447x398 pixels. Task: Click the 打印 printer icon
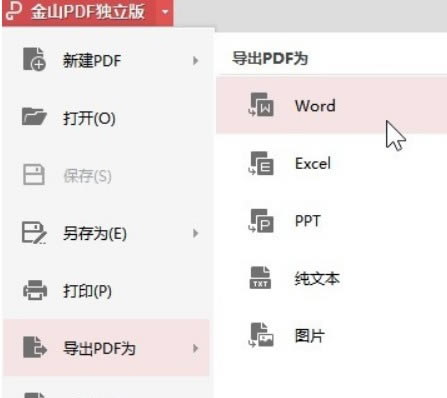pos(35,290)
